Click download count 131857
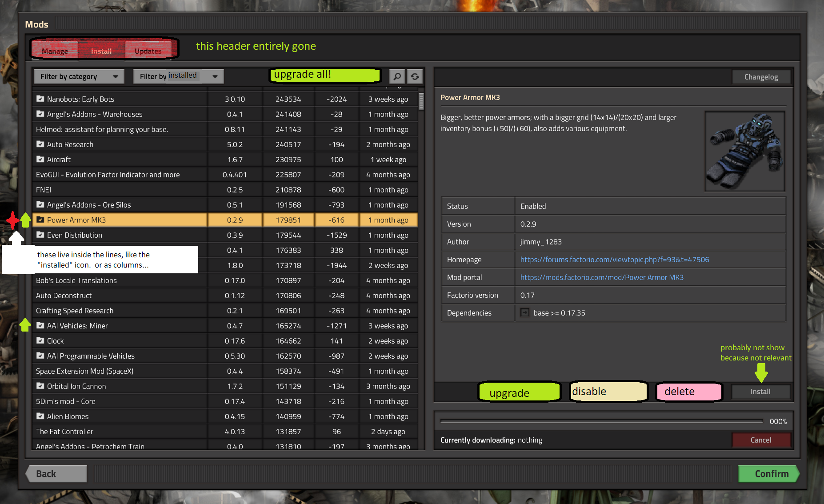 coord(288,432)
